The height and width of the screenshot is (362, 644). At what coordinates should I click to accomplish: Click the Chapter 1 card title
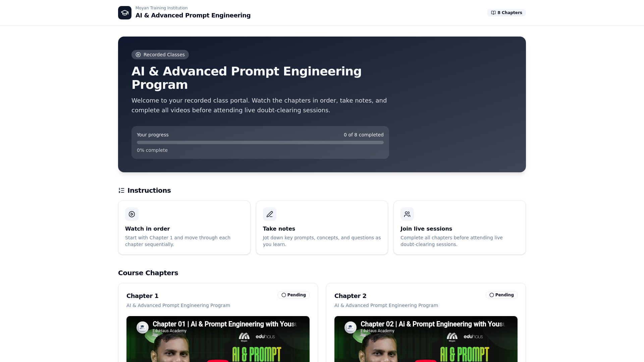click(x=143, y=296)
